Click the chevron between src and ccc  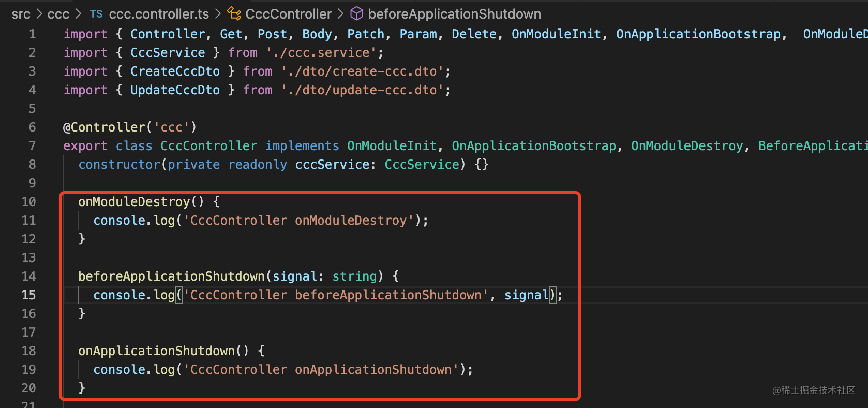click(x=39, y=14)
